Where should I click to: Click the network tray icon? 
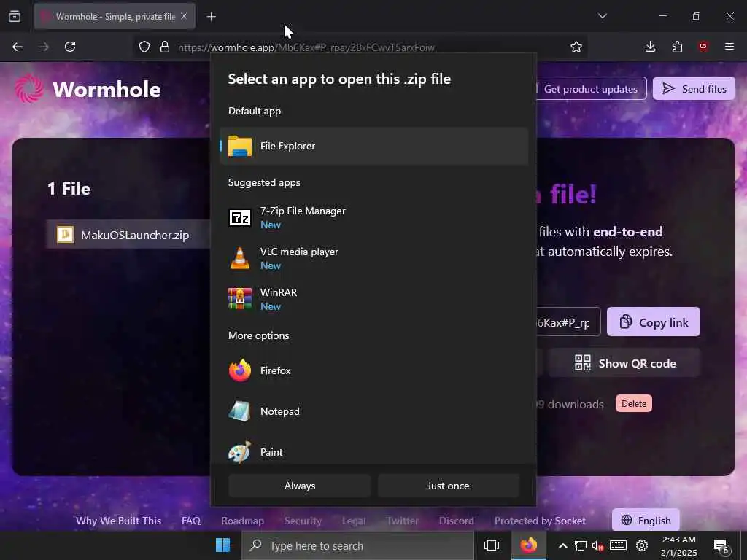[580, 545]
